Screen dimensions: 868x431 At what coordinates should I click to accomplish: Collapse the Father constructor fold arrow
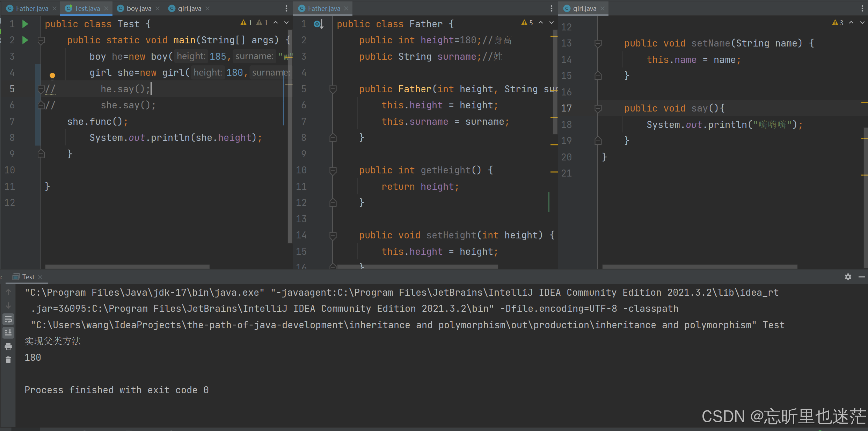click(x=333, y=89)
